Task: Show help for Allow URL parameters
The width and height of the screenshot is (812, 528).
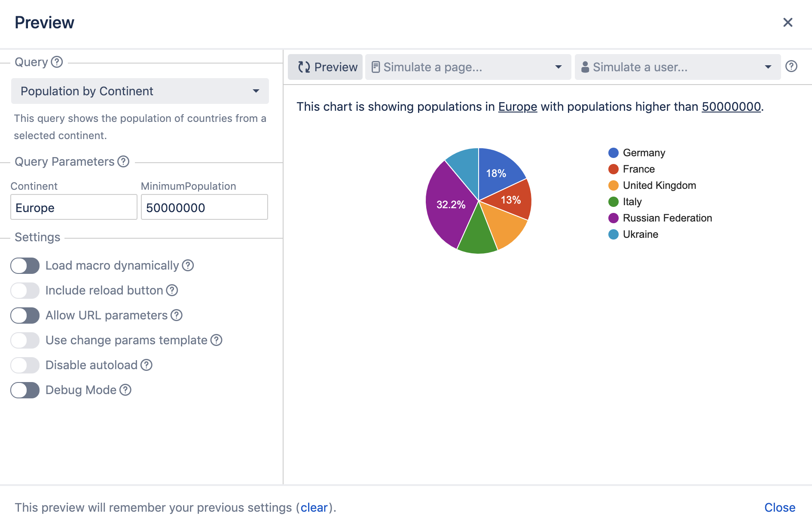Action: 177,315
